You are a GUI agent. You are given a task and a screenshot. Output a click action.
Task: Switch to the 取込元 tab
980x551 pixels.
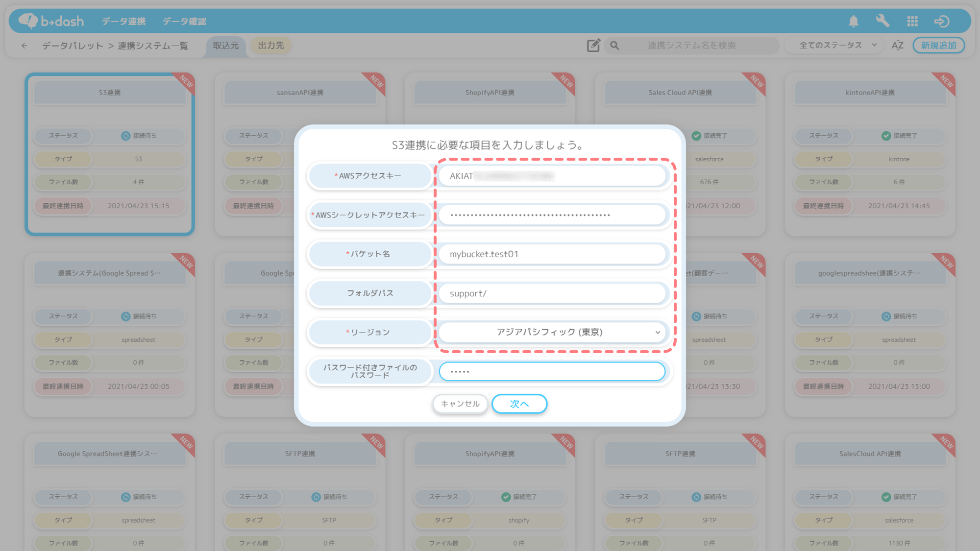226,46
